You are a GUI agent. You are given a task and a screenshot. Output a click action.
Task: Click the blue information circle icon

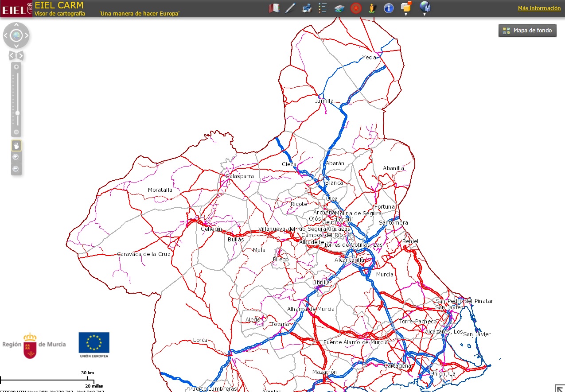point(389,8)
